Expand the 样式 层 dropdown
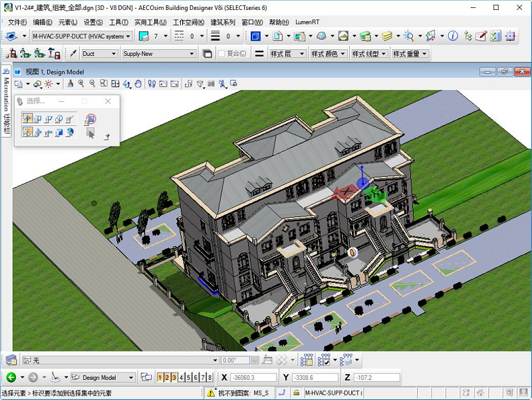532x400 pixels. click(x=287, y=54)
